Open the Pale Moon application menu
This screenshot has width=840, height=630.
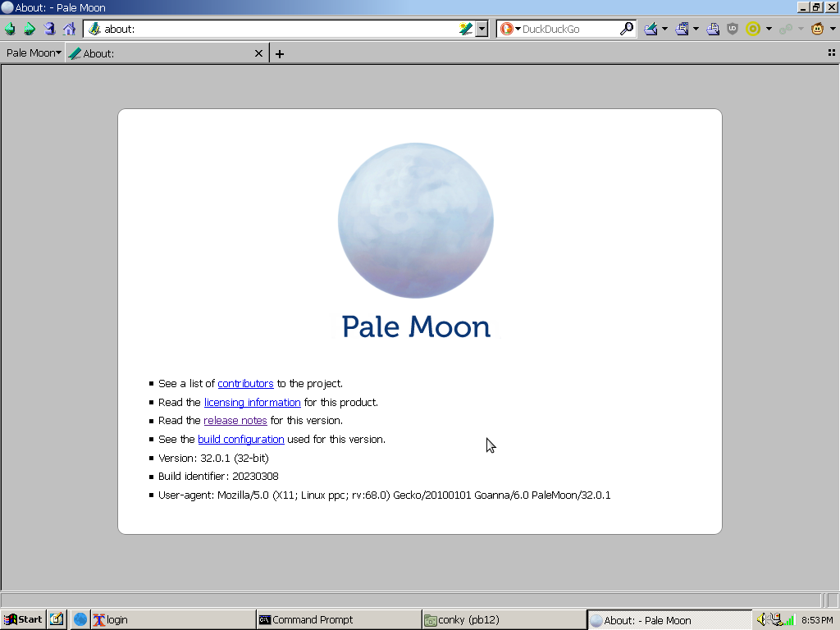[33, 53]
